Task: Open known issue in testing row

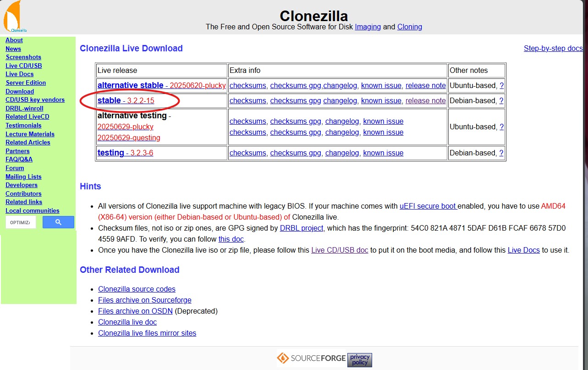Action: pos(384,153)
